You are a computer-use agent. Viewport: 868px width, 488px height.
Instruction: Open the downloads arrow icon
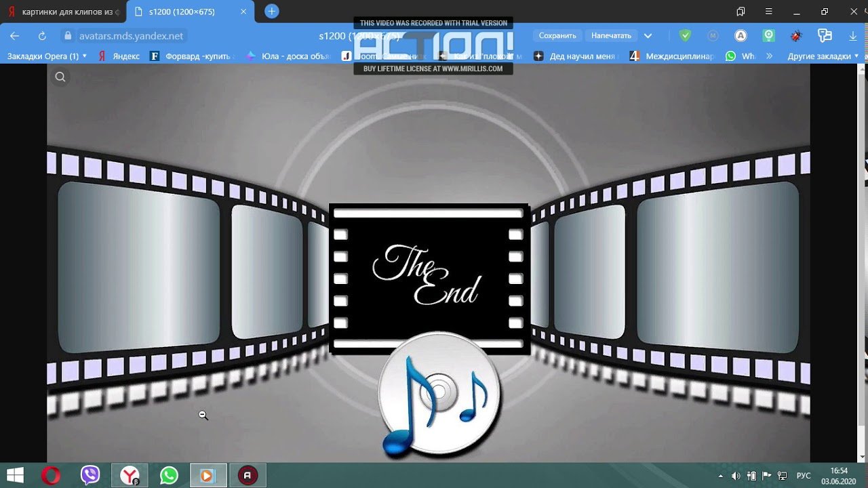tap(853, 36)
